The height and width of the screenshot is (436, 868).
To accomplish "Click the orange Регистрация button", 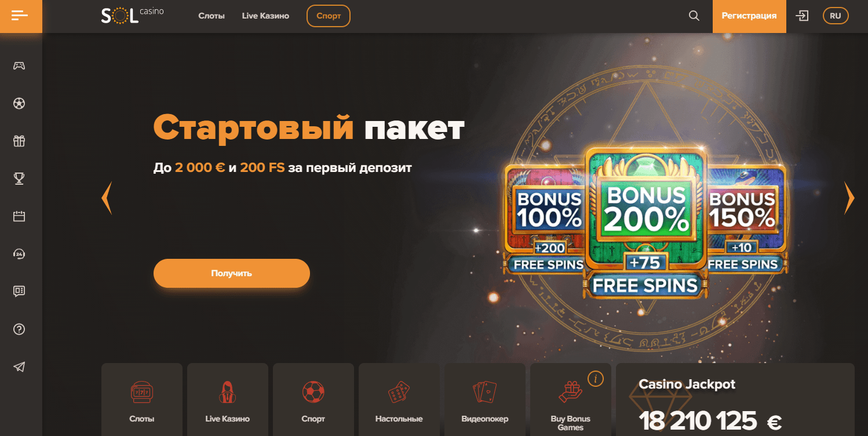I will [749, 16].
